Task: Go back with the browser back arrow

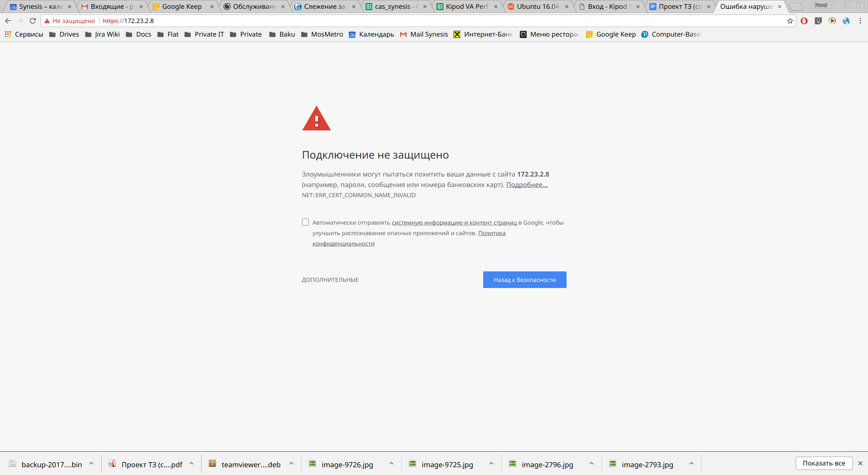Action: 8,21
